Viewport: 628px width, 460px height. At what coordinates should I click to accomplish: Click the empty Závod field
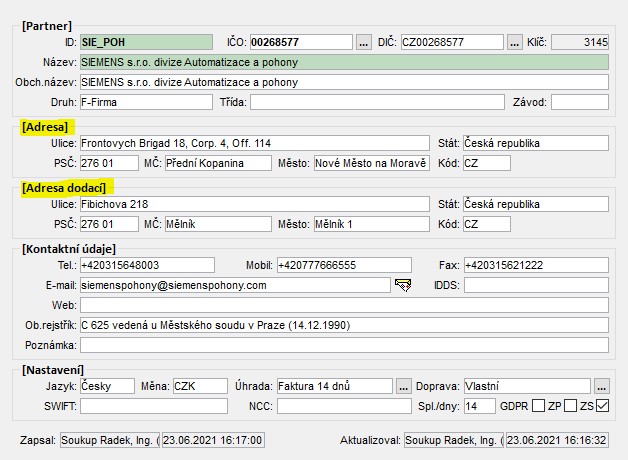pyautogui.click(x=580, y=102)
